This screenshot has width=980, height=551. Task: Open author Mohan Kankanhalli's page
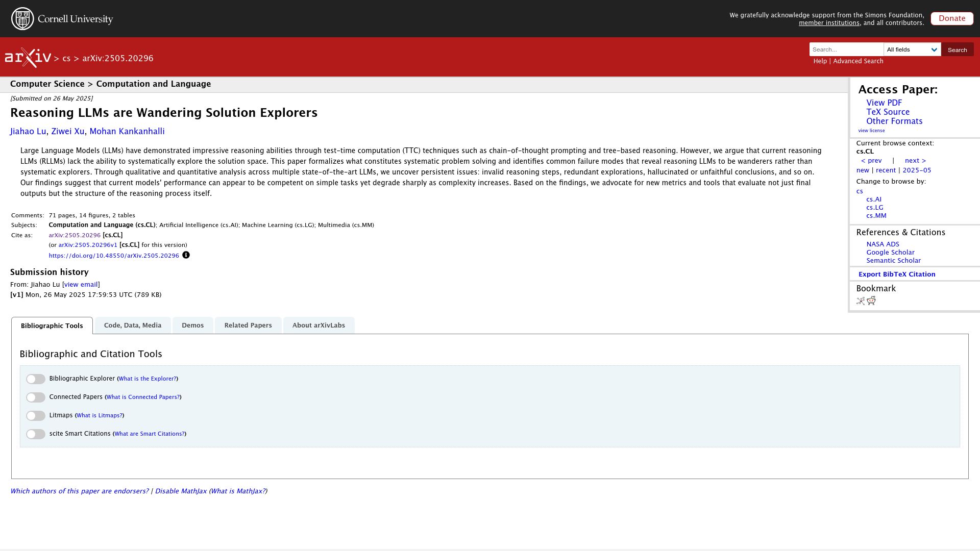click(127, 132)
